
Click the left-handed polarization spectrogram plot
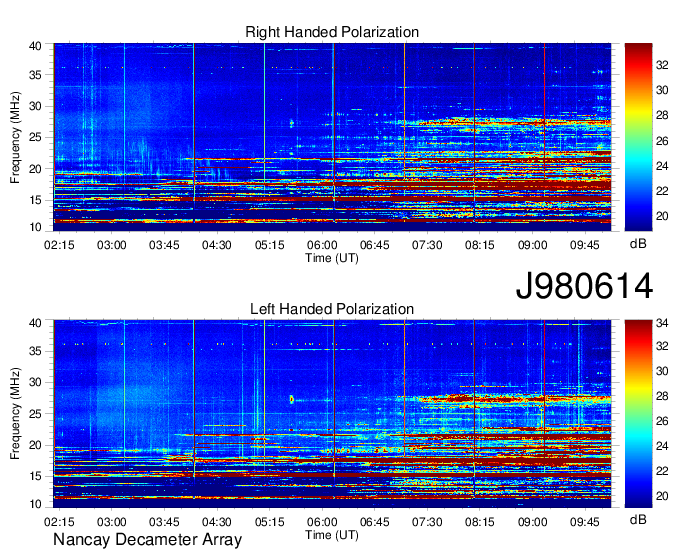coord(332,414)
